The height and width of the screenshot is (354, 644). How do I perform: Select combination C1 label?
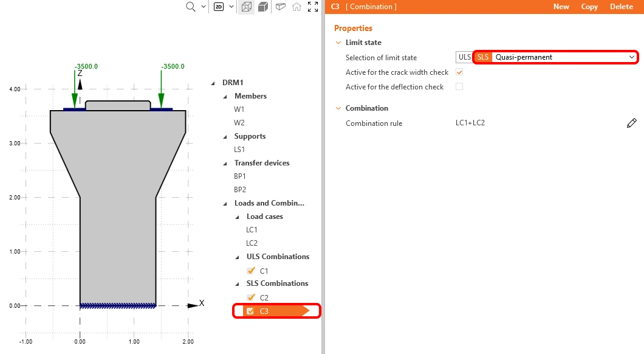pyautogui.click(x=264, y=271)
